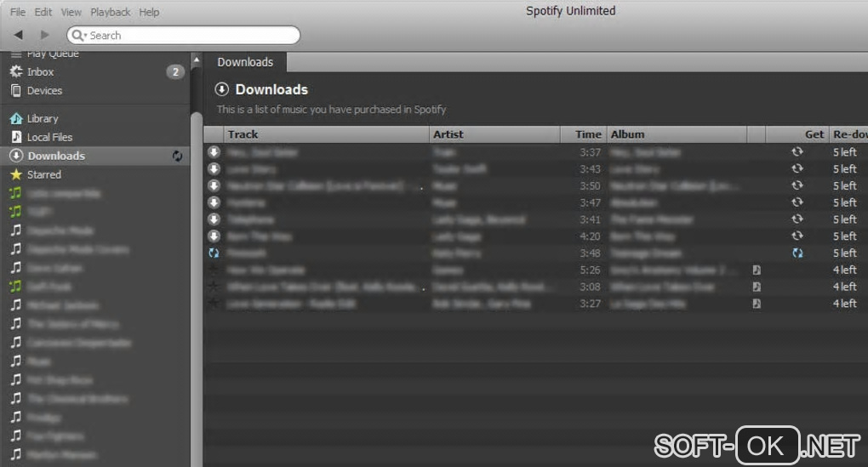Screen dimensions: 868x467
Task: Click '4 left' on the 5:26 row
Action: pos(845,270)
